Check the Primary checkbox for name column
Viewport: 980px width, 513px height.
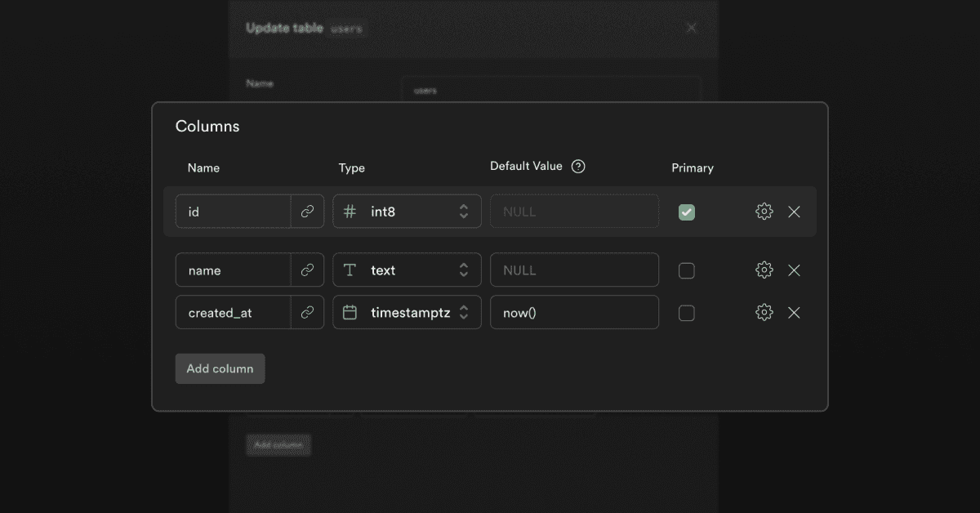coord(687,270)
